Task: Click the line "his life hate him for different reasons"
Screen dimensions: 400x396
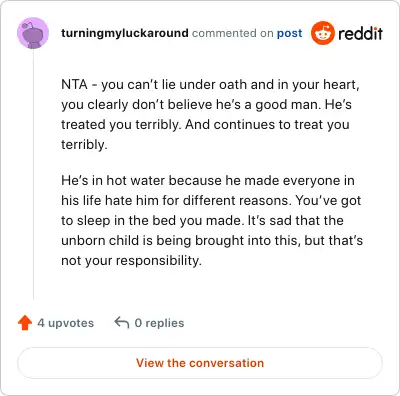Action: coord(211,201)
